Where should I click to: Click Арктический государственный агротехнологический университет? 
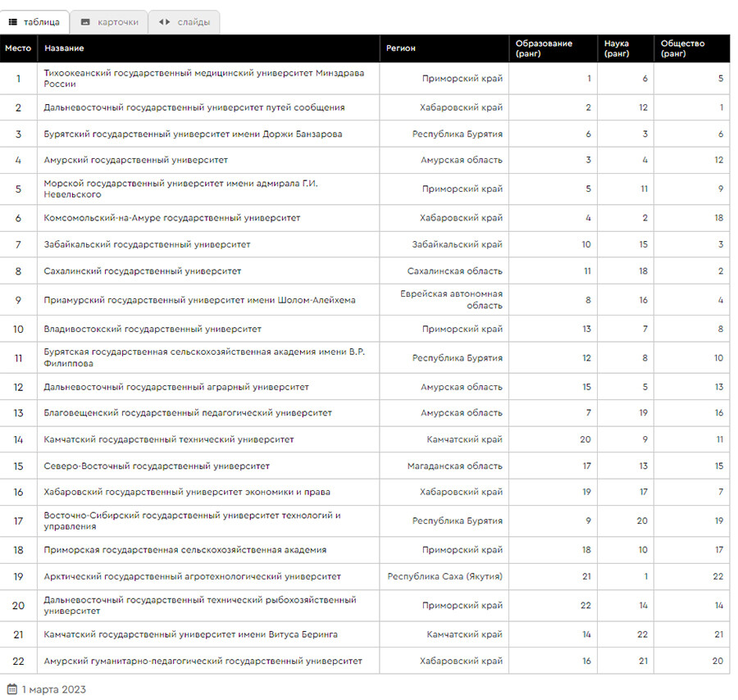point(192,577)
